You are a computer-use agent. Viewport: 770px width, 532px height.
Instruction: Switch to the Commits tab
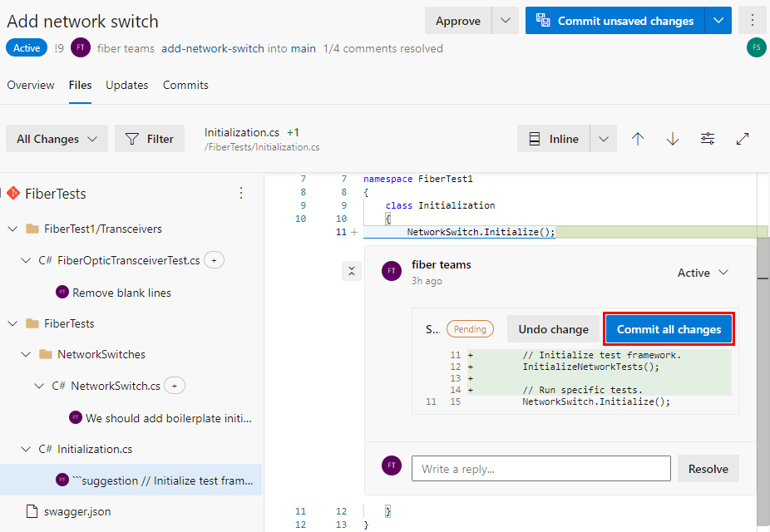185,85
